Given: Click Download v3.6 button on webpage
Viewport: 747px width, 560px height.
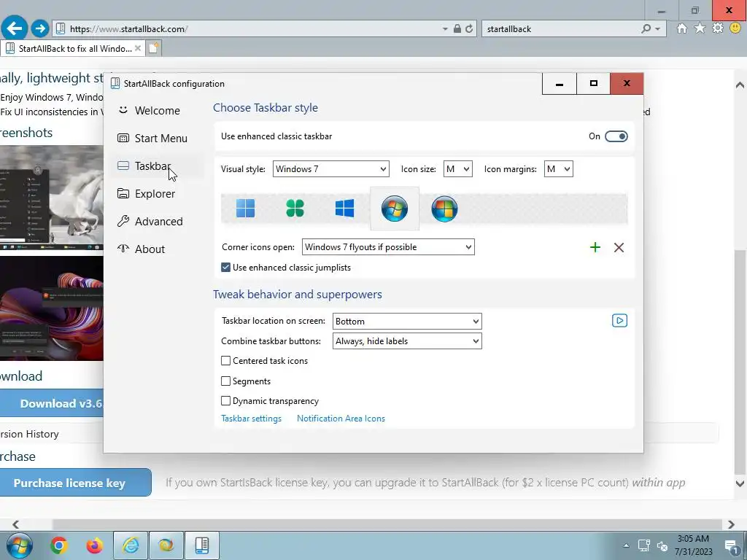Looking at the screenshot, I should pos(52,403).
